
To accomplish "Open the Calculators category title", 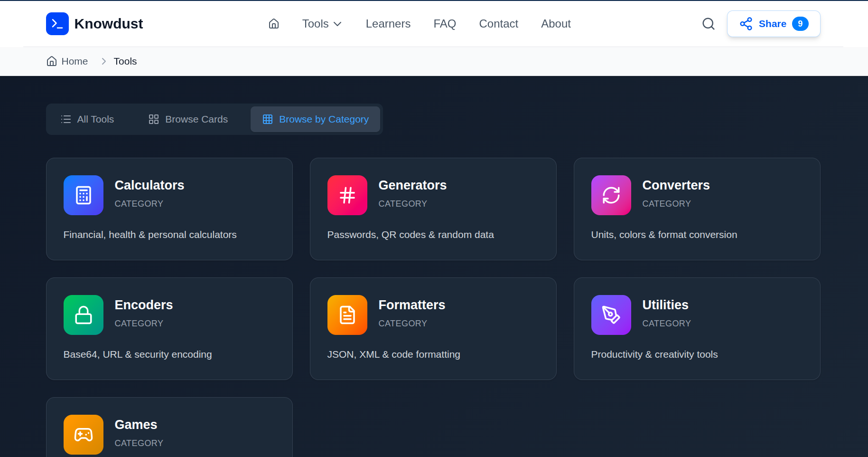I will pyautogui.click(x=149, y=185).
